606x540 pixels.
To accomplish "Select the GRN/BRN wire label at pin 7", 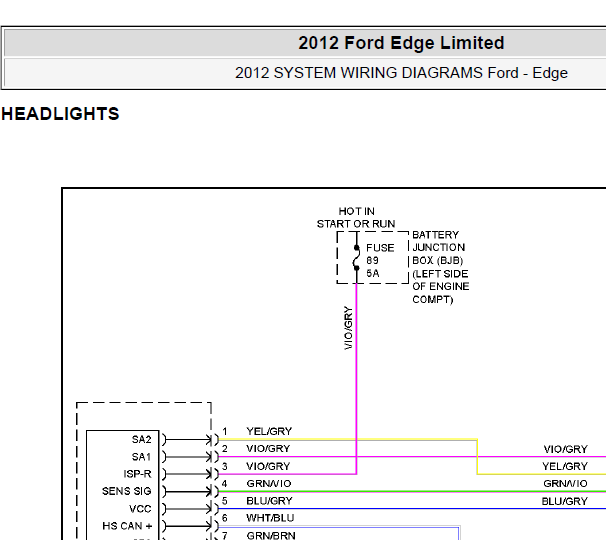I will [x=271, y=535].
